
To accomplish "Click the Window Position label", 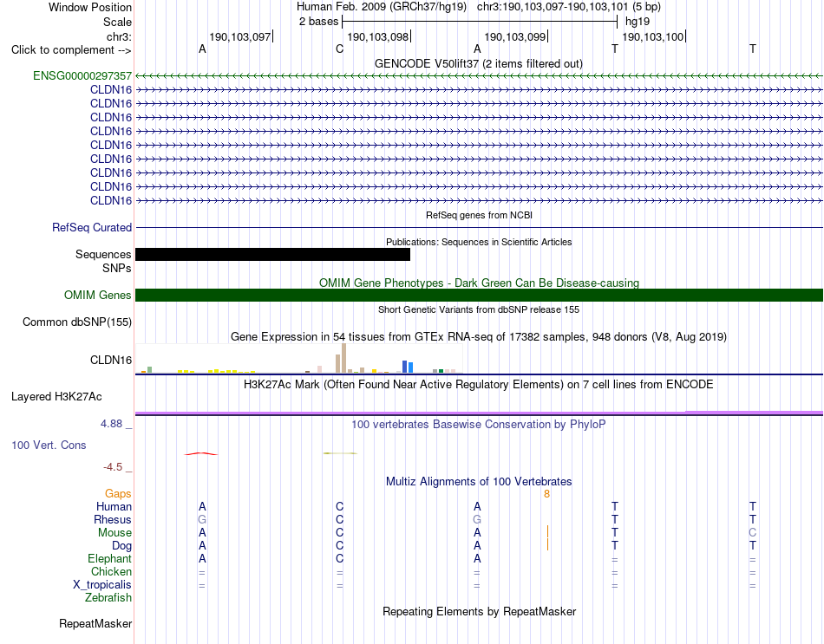I will coord(90,7).
